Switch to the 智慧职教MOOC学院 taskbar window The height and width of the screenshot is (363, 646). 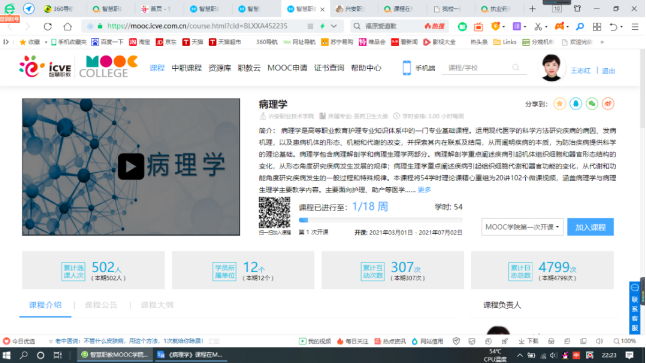point(114,355)
